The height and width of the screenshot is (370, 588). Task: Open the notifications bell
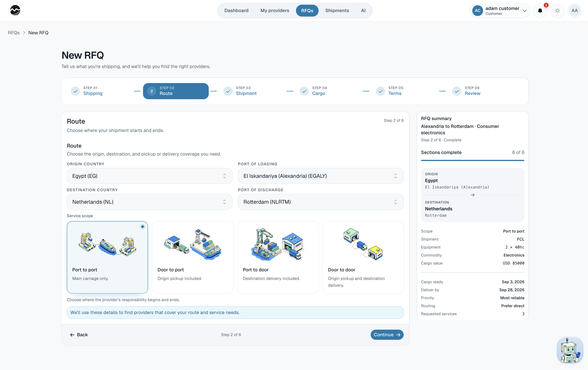point(540,11)
